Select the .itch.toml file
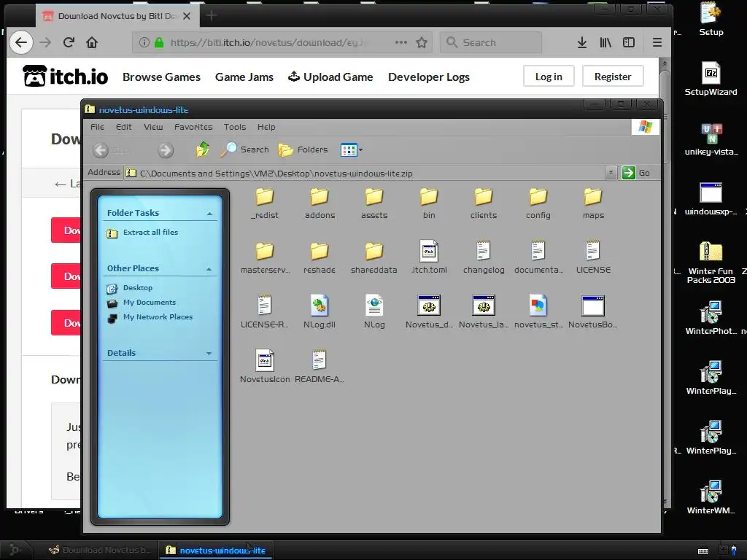747x560 pixels. point(429,258)
